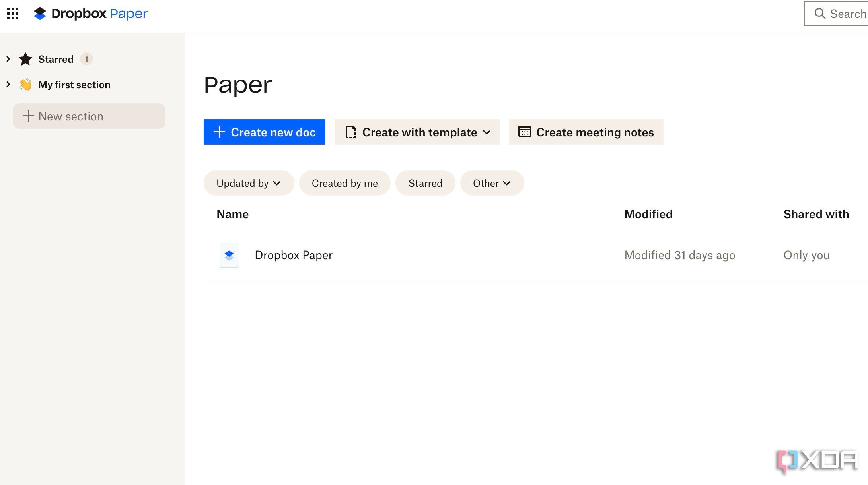The width and height of the screenshot is (868, 485).
Task: Click the Create new doc button
Action: pyautogui.click(x=265, y=132)
